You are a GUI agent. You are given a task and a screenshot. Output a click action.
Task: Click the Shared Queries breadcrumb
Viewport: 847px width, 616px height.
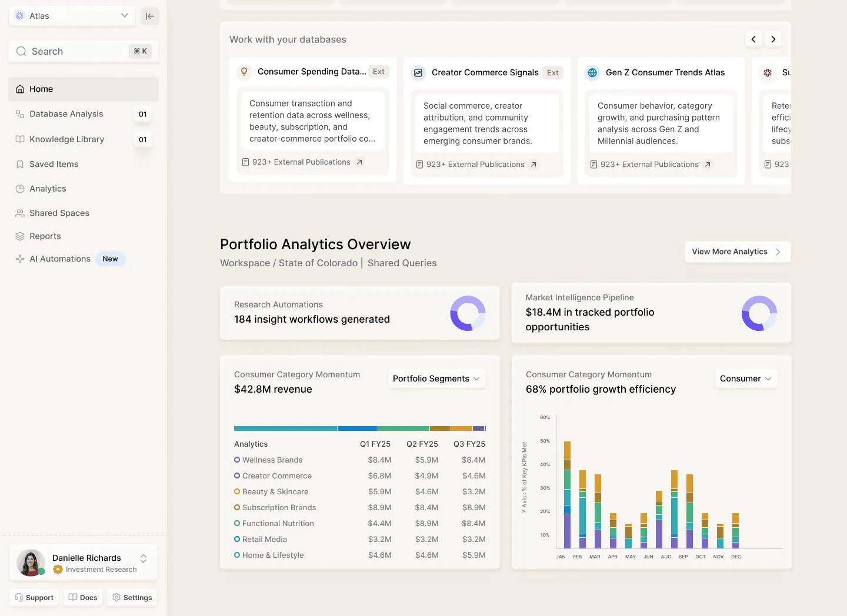tap(402, 263)
